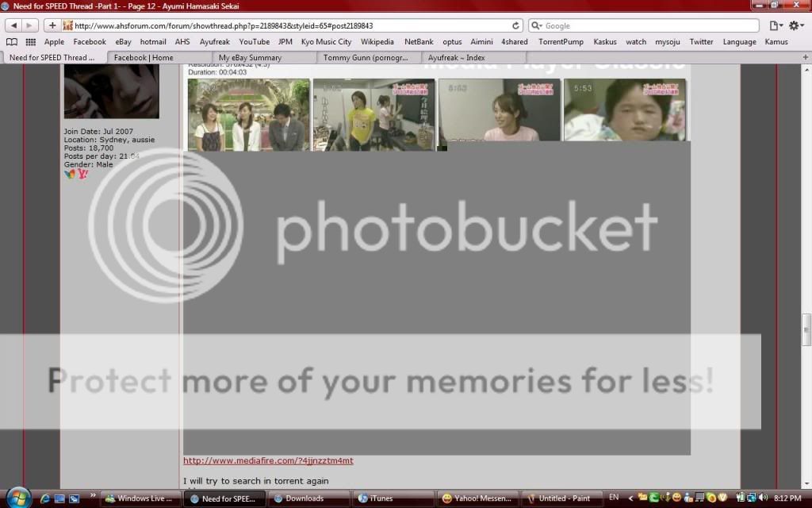Image resolution: width=812 pixels, height=508 pixels.
Task: Reload the page with the refresh icon
Action: coord(516,25)
